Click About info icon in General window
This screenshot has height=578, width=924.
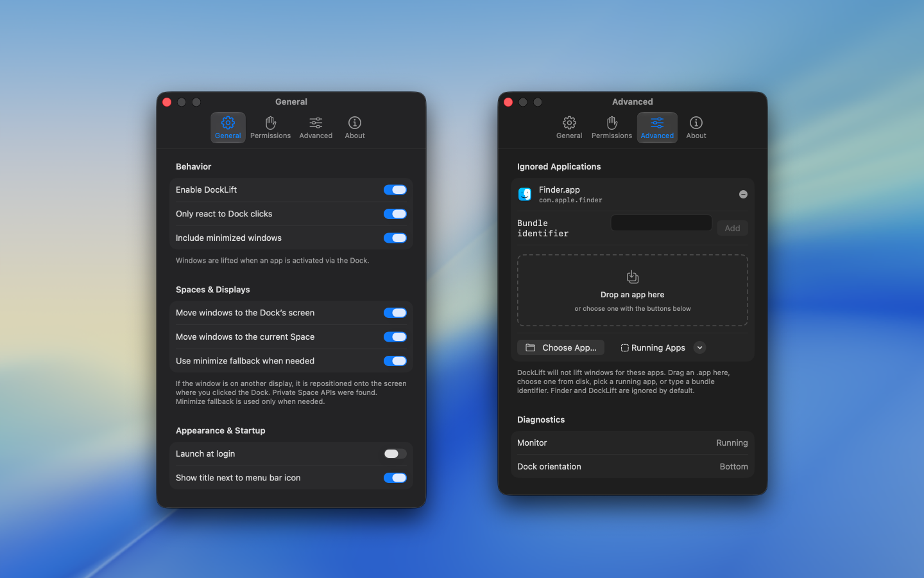click(355, 122)
